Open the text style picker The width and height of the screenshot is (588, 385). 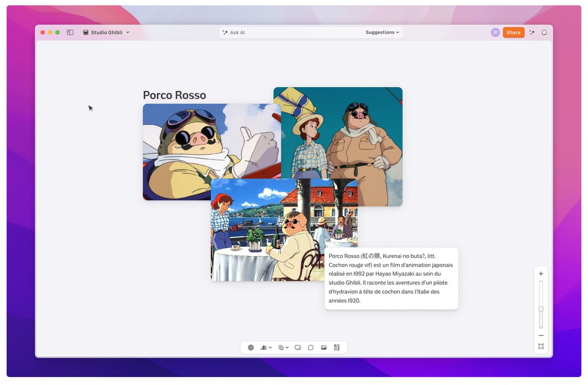[265, 347]
